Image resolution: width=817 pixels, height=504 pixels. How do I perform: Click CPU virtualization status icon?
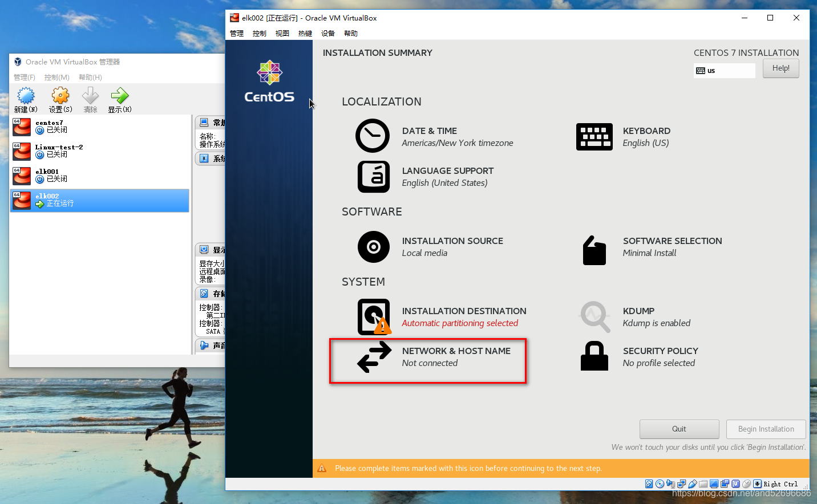735,484
